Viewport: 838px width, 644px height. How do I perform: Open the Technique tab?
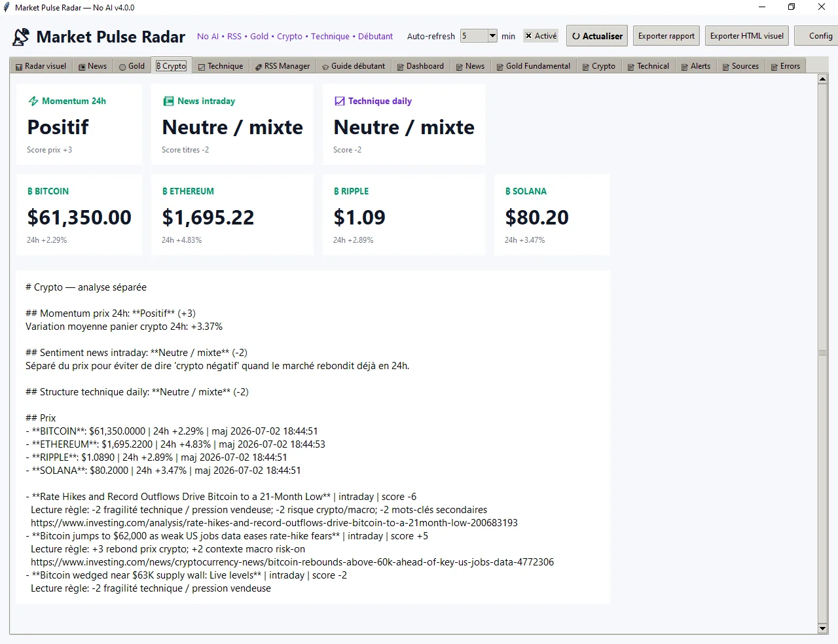[x=221, y=66]
